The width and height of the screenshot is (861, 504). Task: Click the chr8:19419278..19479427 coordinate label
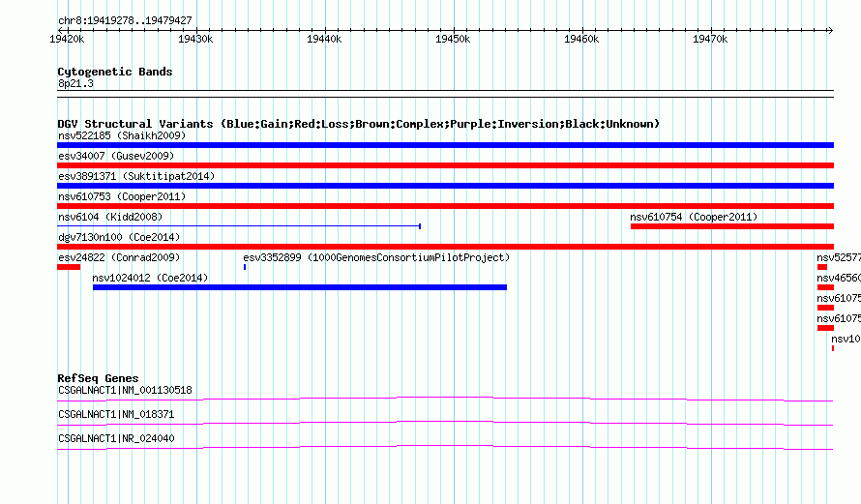pyautogui.click(x=125, y=20)
